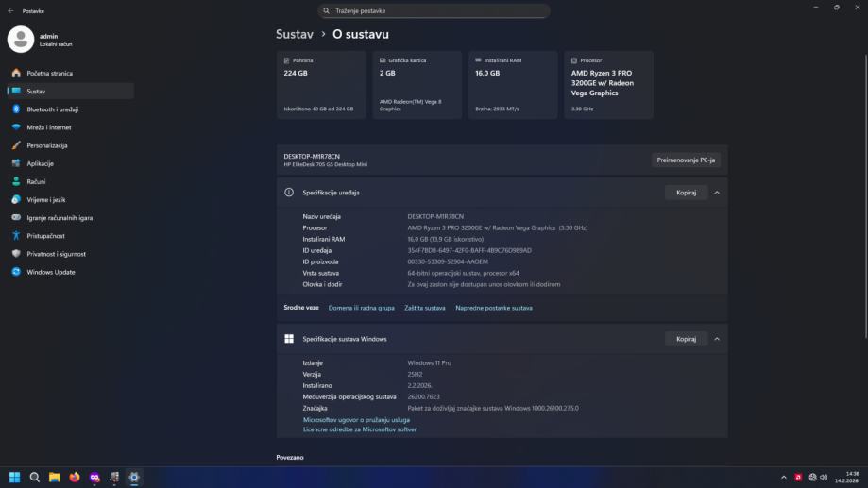The height and width of the screenshot is (488, 868).
Task: Open taskbar Search
Action: 34,478
